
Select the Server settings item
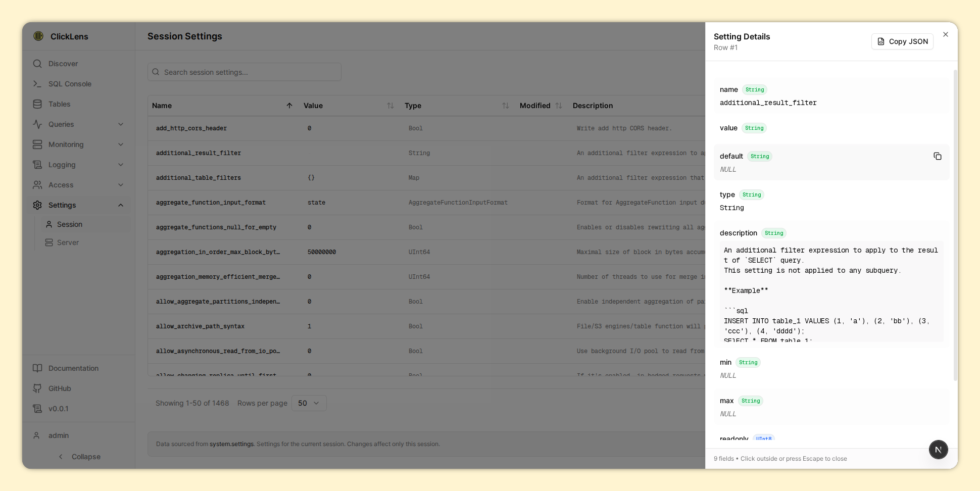(68, 242)
